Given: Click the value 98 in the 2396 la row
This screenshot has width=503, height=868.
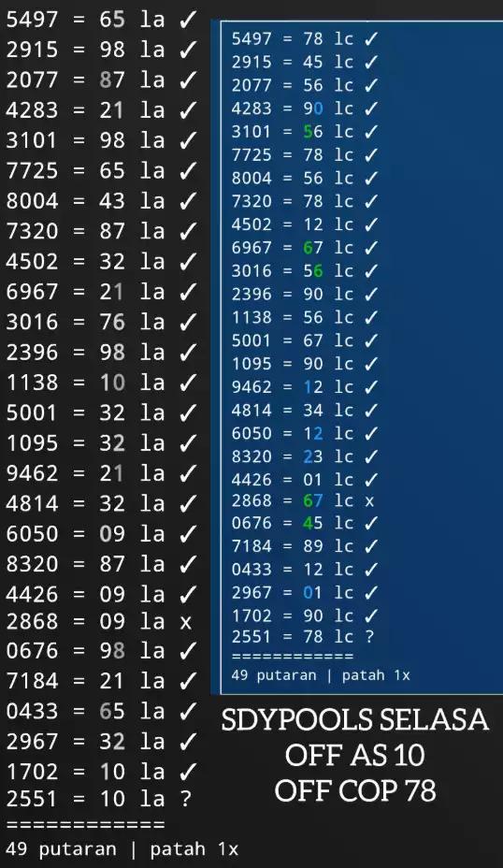Looking at the screenshot, I should 112,352.
